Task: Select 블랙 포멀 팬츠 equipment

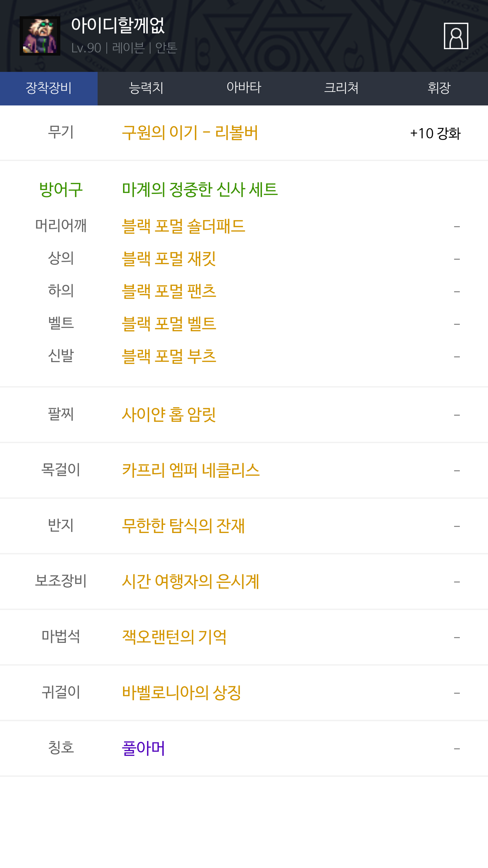Action: coord(169,291)
